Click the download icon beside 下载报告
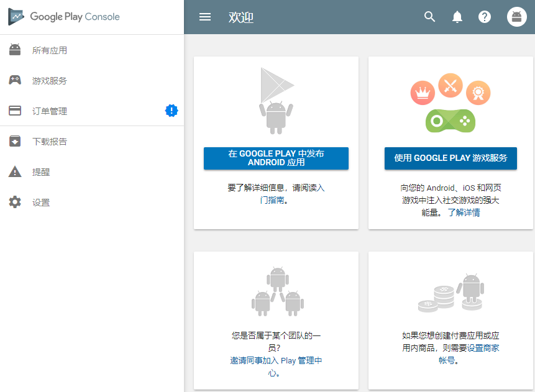The height and width of the screenshot is (392, 535). tap(15, 141)
